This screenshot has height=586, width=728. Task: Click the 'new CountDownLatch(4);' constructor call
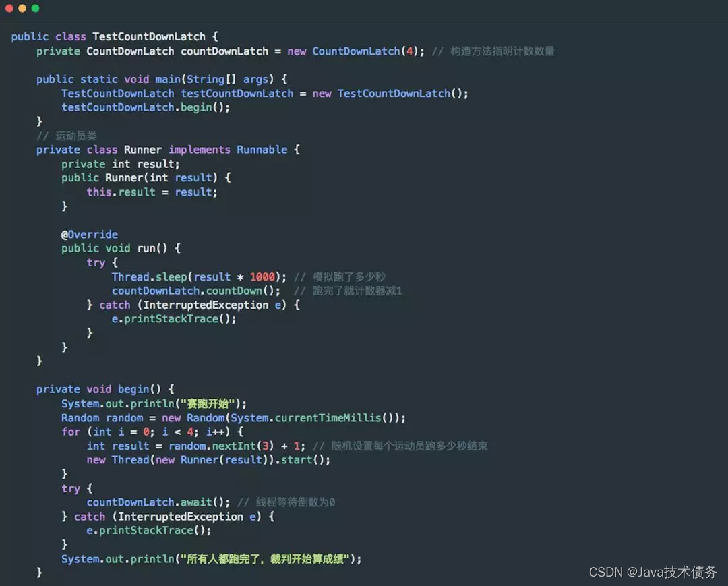356,51
